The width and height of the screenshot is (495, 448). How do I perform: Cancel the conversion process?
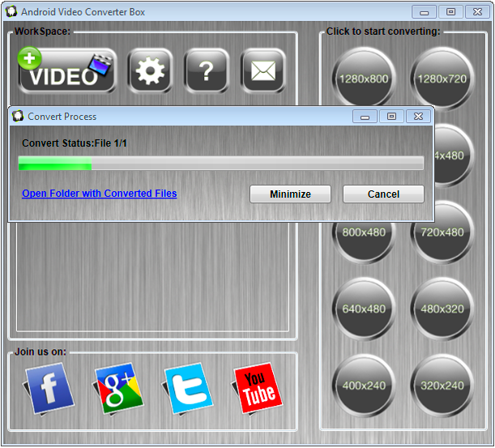pyautogui.click(x=383, y=194)
